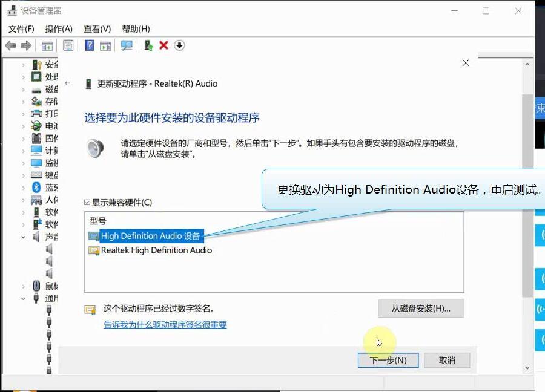This screenshot has height=392, width=545.
Task: Click the update device driver toolbar icon
Action: coord(148,45)
